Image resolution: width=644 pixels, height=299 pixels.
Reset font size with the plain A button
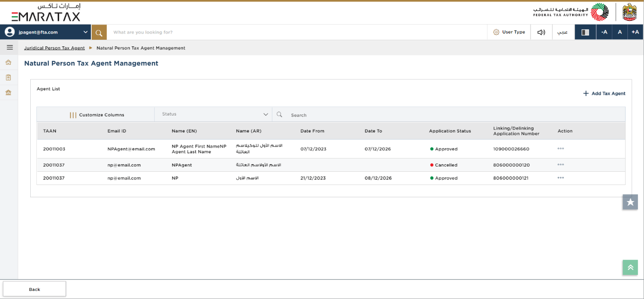pyautogui.click(x=620, y=32)
